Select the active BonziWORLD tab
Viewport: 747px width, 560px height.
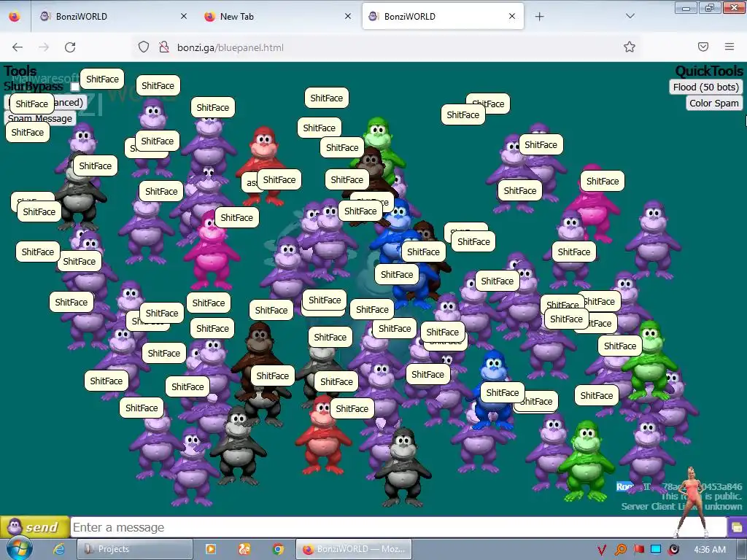(x=443, y=16)
